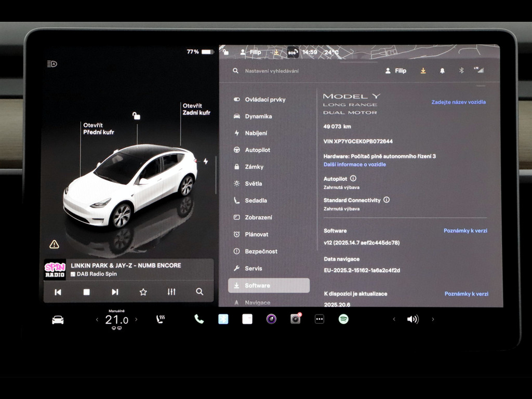Click the yellow download icon in settings header
Image resolution: width=532 pixels, height=399 pixels.
pos(423,71)
